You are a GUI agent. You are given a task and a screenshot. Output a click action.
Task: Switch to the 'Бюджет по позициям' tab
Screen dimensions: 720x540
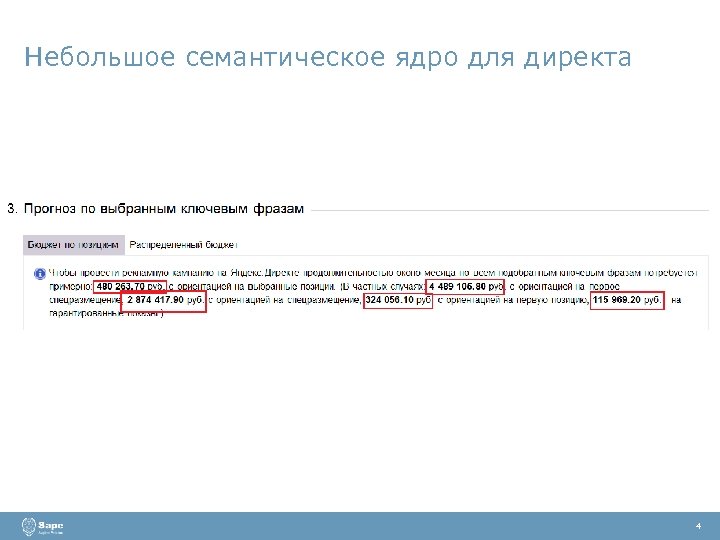click(73, 245)
